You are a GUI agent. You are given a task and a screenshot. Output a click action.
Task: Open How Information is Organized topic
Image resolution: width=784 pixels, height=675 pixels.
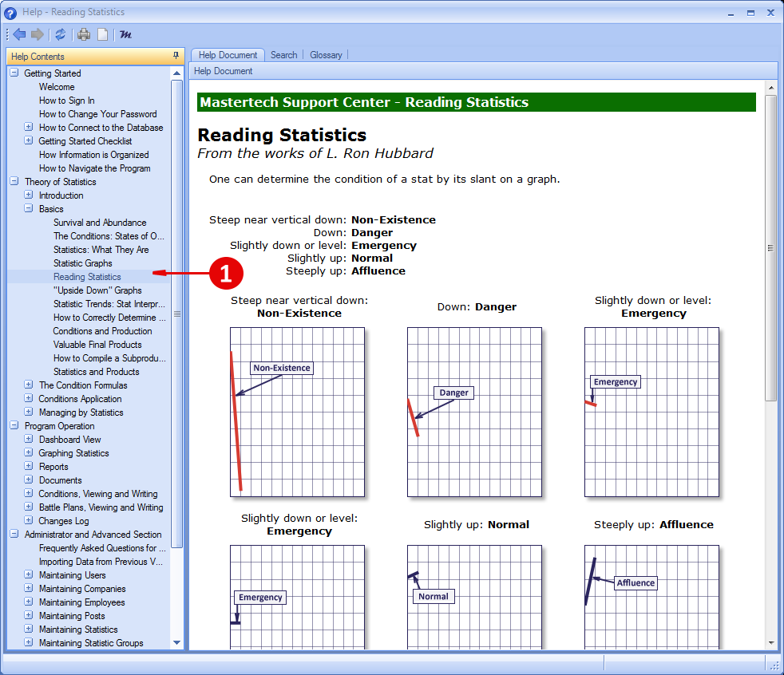click(x=94, y=154)
